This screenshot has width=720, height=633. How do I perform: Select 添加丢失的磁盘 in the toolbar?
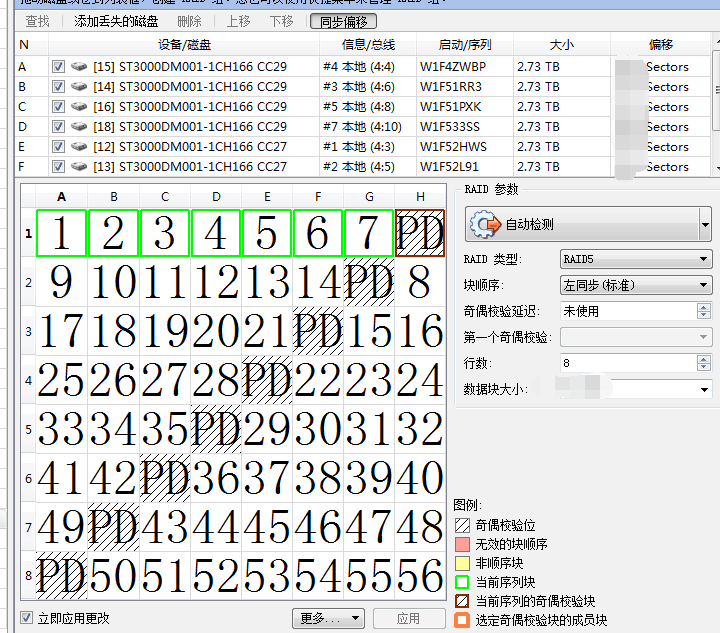(x=115, y=21)
